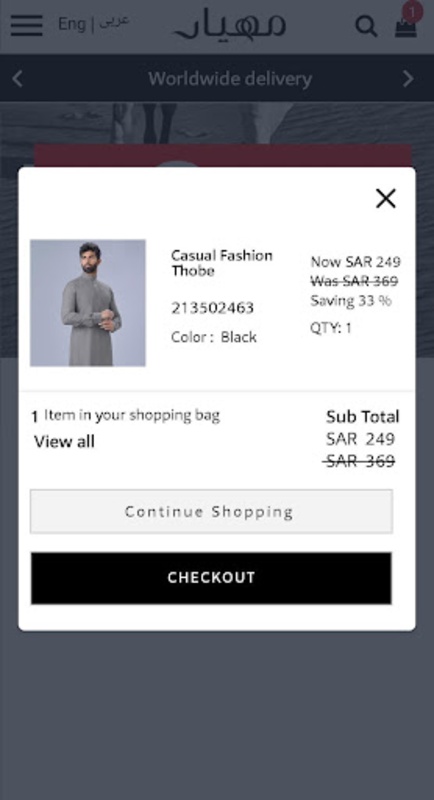This screenshot has height=800, width=434.
Task: Switch language to Arabic
Action: click(x=114, y=22)
